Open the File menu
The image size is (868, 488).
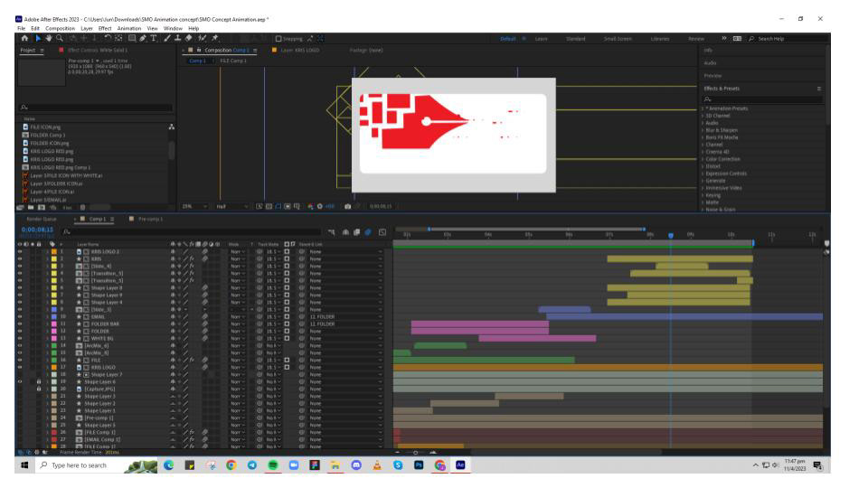[21, 28]
